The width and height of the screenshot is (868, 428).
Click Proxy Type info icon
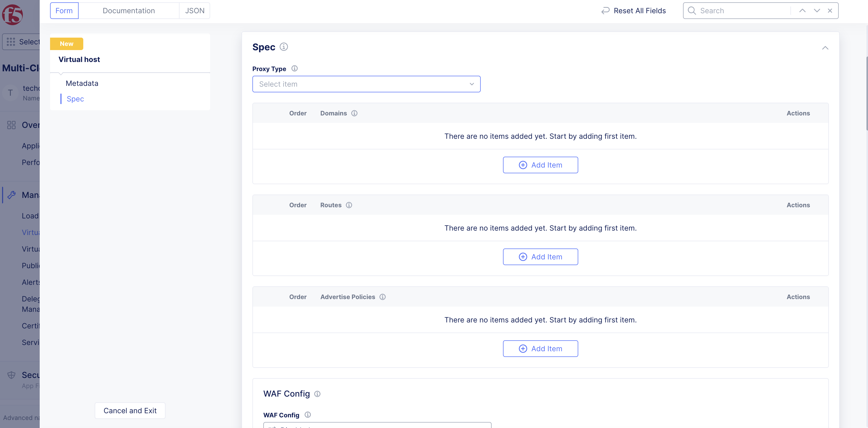pyautogui.click(x=294, y=68)
